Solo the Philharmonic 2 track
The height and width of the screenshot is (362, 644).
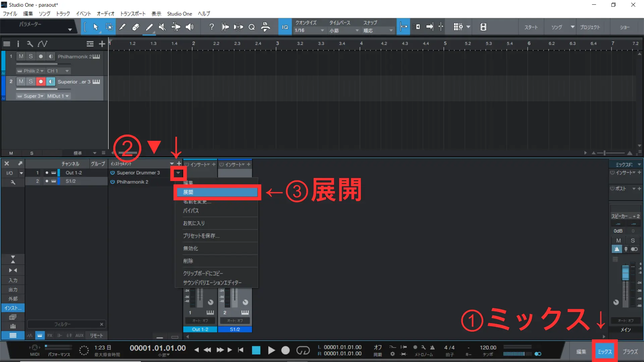pos(31,56)
